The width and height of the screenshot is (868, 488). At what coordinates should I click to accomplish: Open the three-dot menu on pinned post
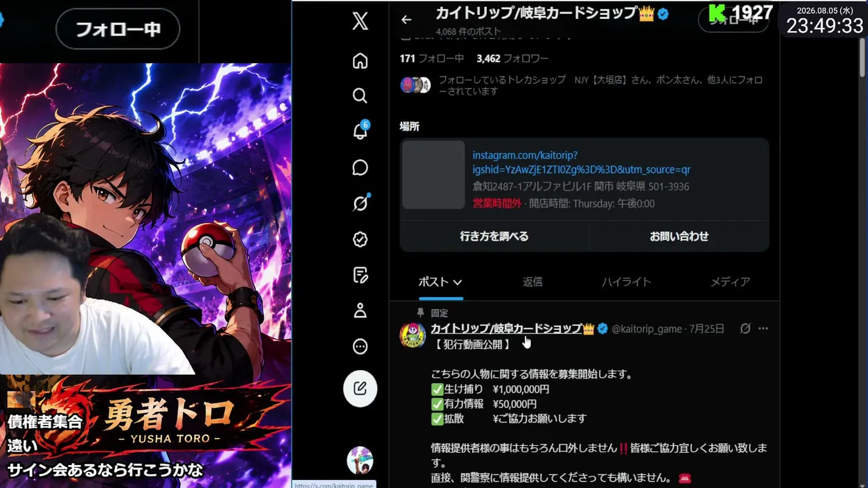[764, 329]
